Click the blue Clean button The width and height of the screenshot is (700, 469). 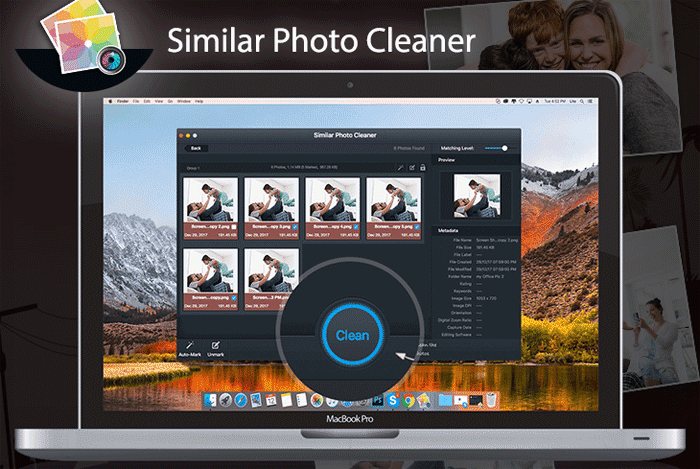tap(352, 335)
